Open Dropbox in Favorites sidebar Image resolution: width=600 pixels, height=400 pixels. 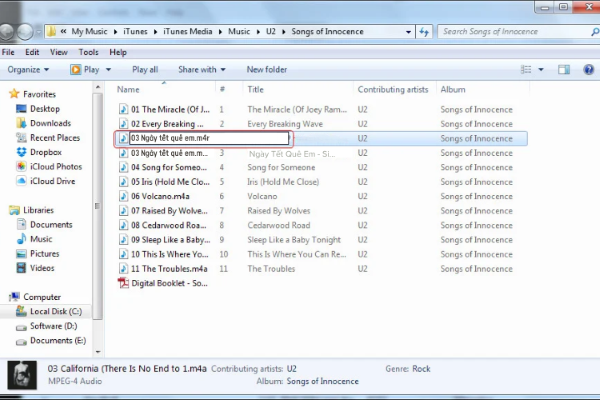[x=44, y=152]
